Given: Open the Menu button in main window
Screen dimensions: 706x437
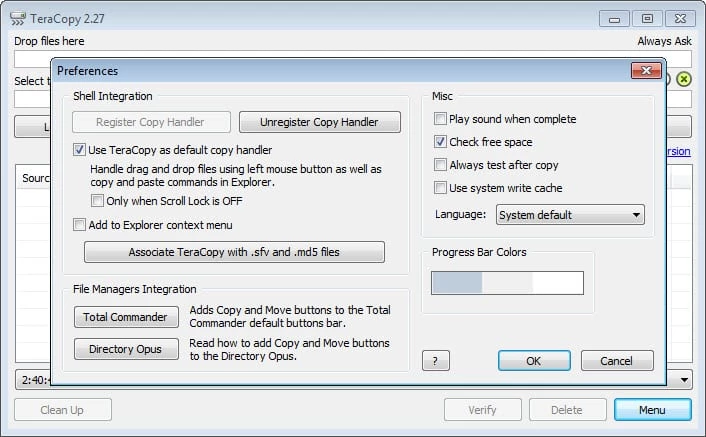Looking at the screenshot, I should pos(652,410).
